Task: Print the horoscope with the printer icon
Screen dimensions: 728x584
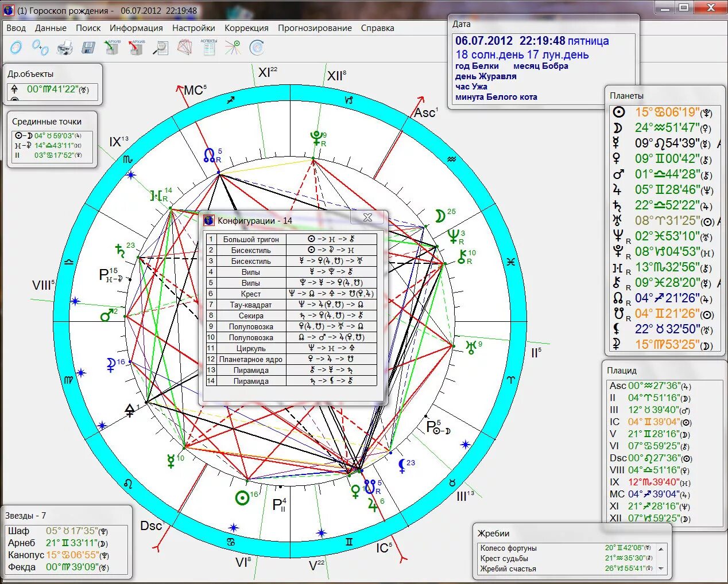Action: 64,48
